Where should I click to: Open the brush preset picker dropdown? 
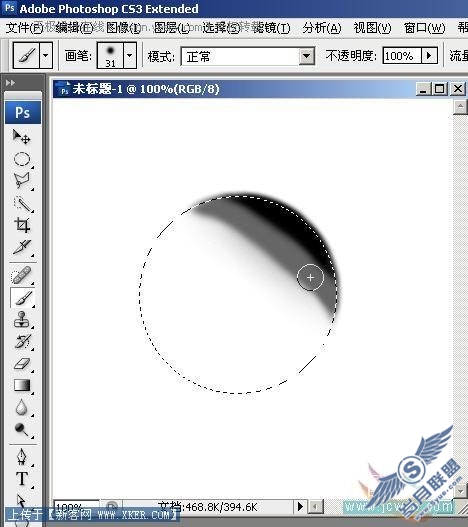130,55
